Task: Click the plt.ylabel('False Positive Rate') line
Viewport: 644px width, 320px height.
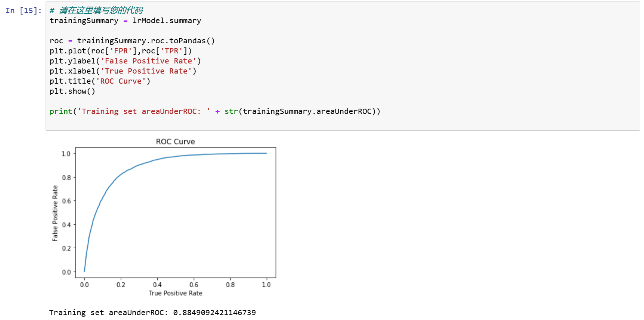Action: 125,61
